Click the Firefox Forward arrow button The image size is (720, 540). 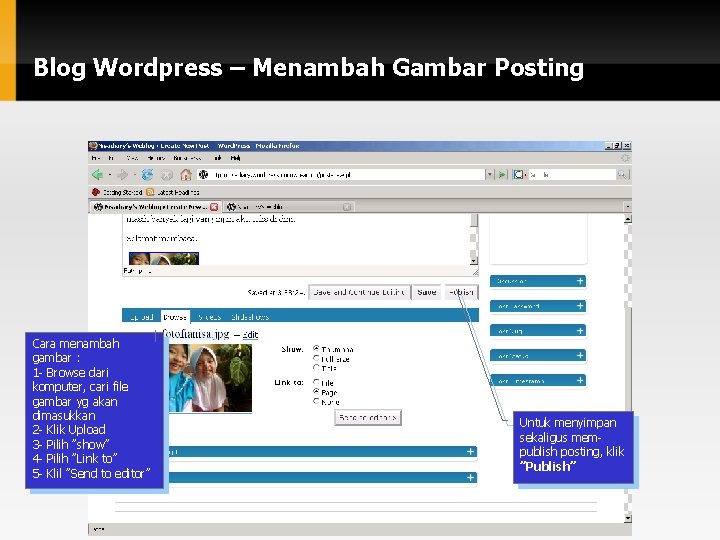[x=123, y=174]
